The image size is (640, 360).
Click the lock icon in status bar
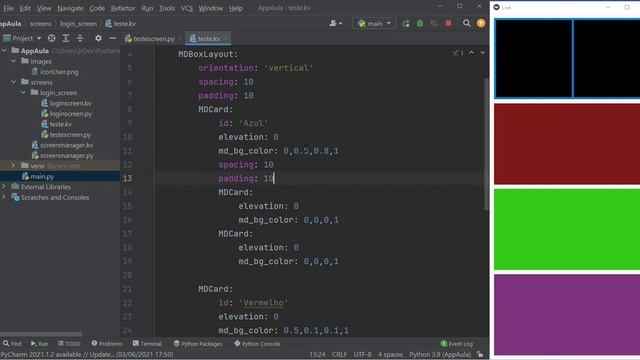coord(480,354)
